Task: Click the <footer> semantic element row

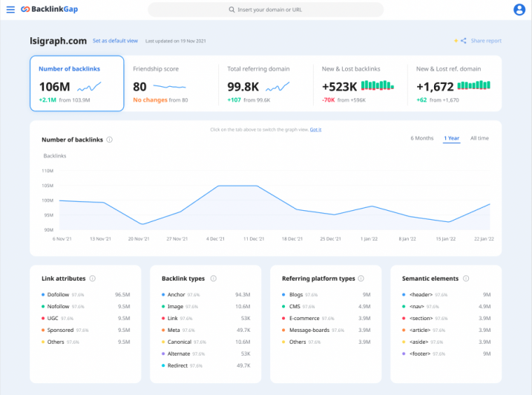Action: (x=446, y=354)
